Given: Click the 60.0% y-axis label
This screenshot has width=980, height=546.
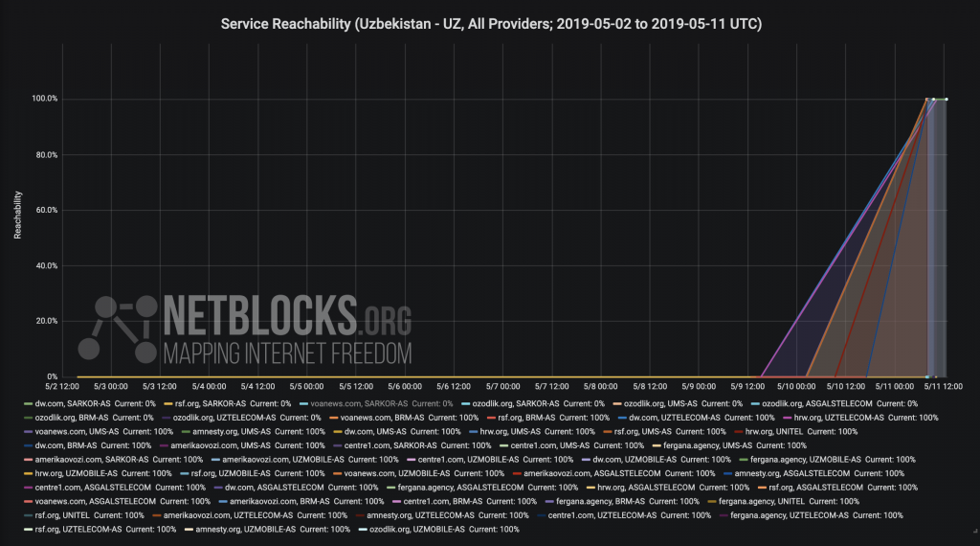Looking at the screenshot, I should [46, 210].
